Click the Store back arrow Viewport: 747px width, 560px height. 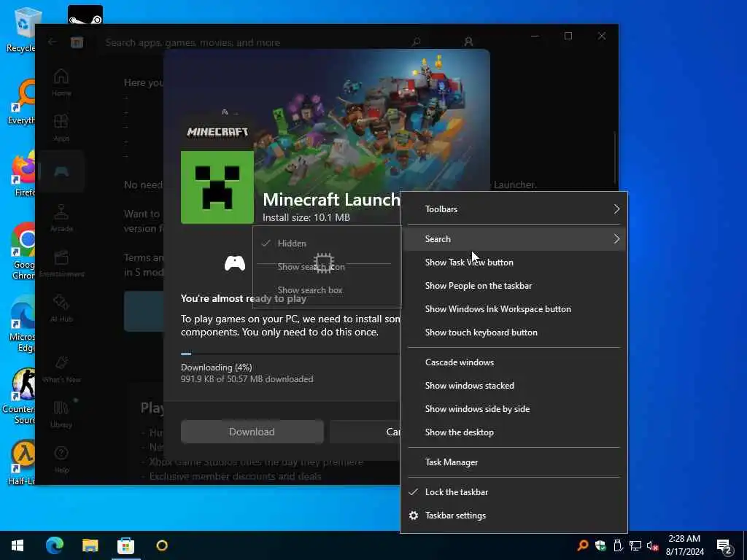tap(52, 42)
